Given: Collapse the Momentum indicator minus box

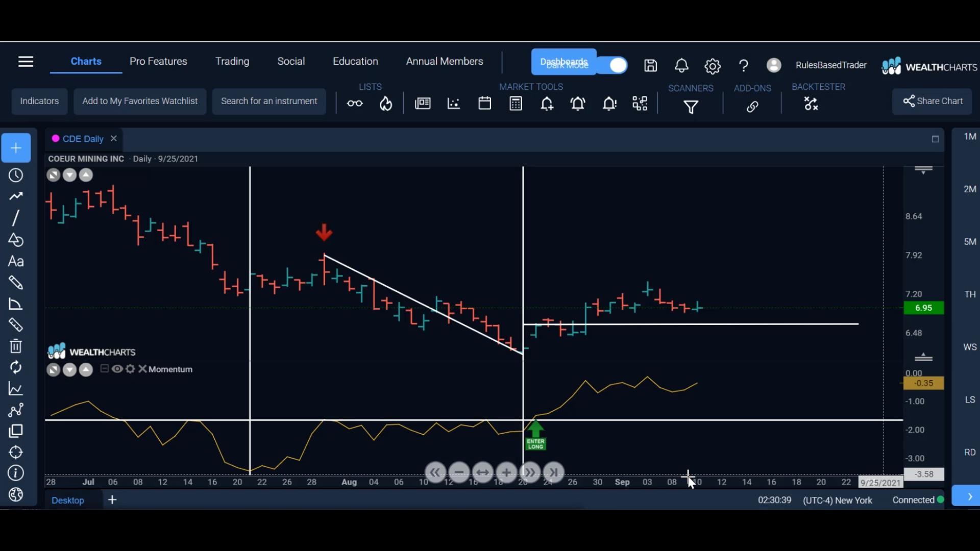Looking at the screenshot, I should 105,369.
